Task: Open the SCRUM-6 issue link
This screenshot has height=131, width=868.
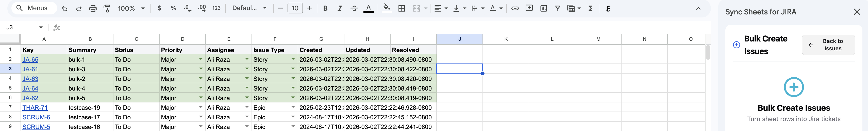Action: 36,117
